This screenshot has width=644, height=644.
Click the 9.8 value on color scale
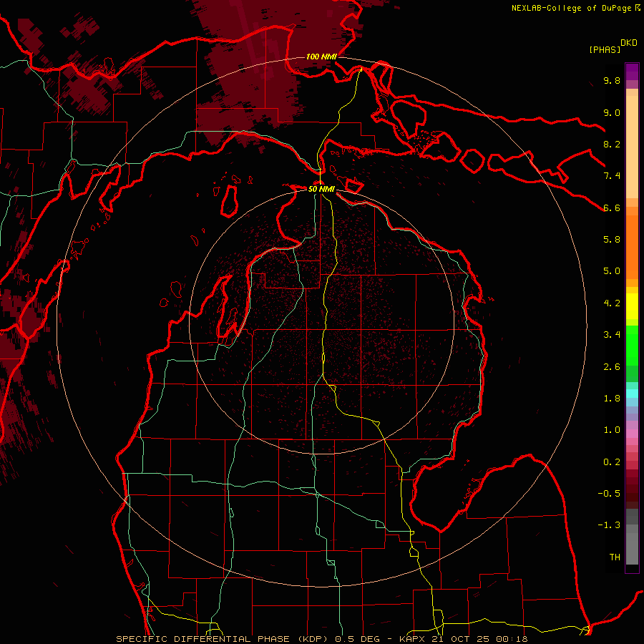[x=612, y=81]
